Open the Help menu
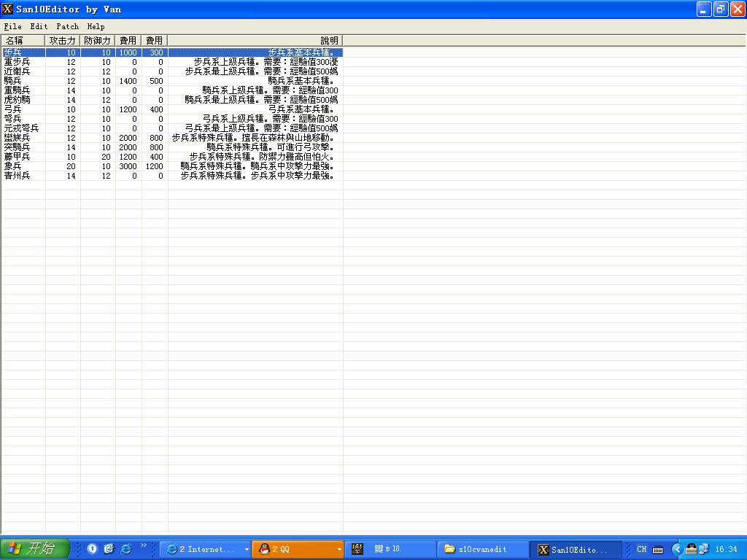Image resolution: width=747 pixels, height=560 pixels. [96, 26]
